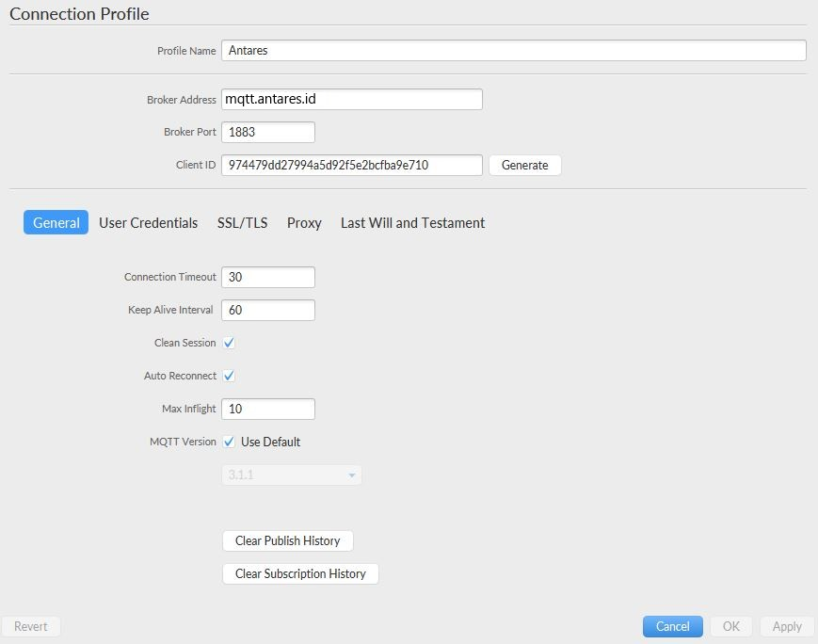Open the MQTT version dropdown showing 3.1.1

[291, 475]
